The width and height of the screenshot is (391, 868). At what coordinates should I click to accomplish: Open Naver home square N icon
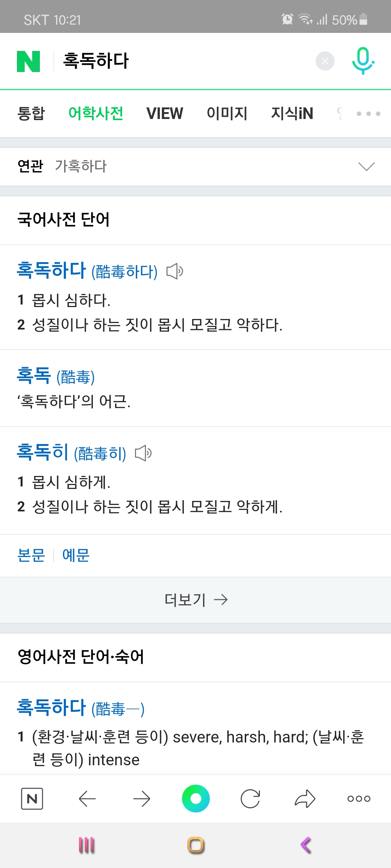coord(32,799)
